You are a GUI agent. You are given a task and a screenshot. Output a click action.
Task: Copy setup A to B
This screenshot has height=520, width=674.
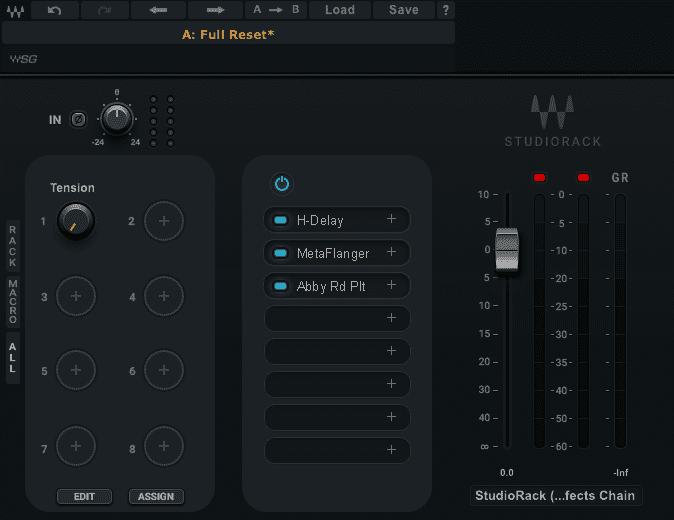(x=276, y=10)
